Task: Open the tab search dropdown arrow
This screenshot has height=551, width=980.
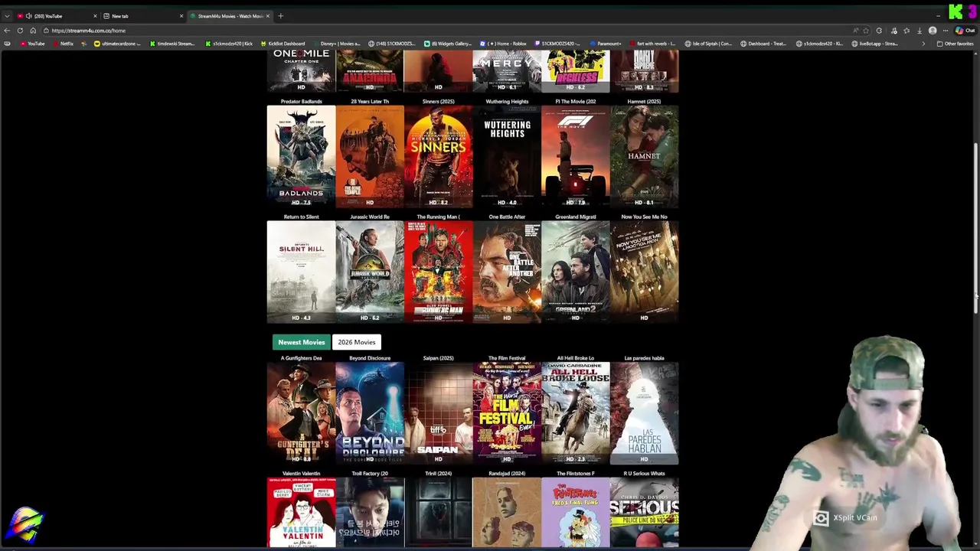Action: [x=7, y=16]
